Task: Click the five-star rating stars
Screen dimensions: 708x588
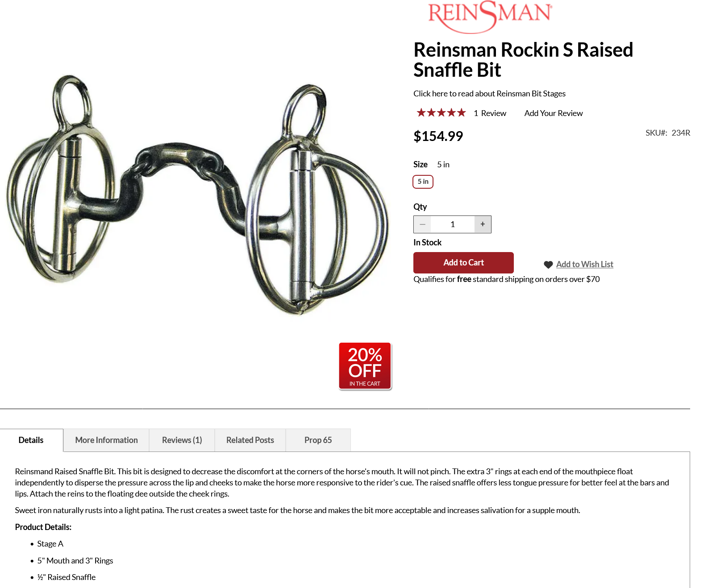Action: pyautogui.click(x=441, y=113)
